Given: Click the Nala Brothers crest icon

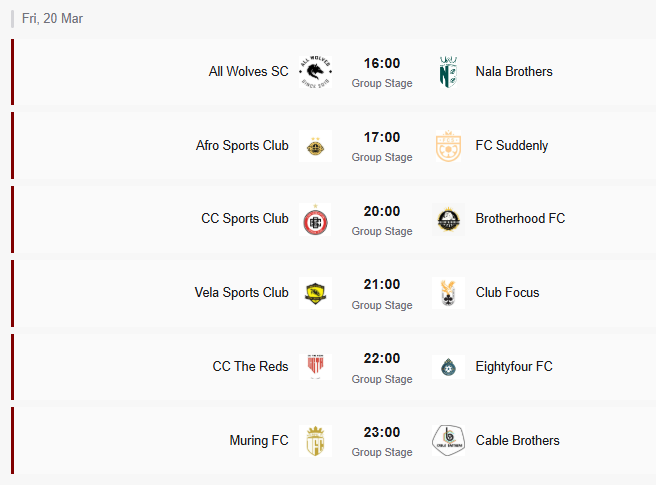Looking at the screenshot, I should pos(448,72).
